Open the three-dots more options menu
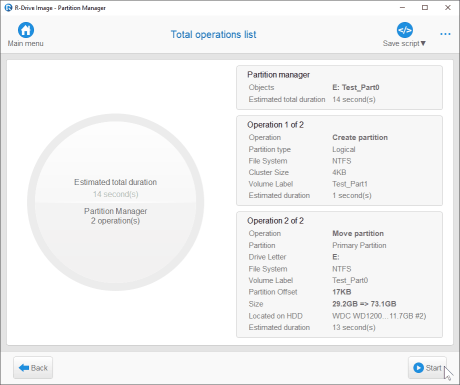The height and width of the screenshot is (385, 460). [445, 34]
